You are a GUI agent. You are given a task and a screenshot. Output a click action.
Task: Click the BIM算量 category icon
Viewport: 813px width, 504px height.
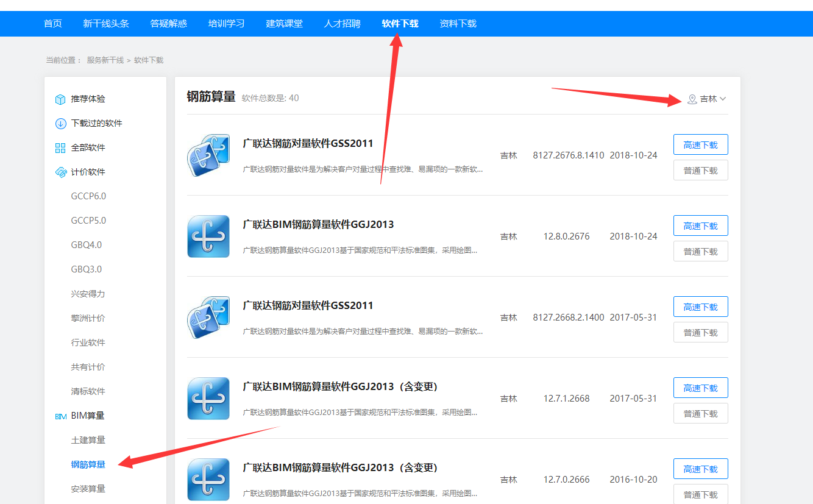tap(60, 416)
